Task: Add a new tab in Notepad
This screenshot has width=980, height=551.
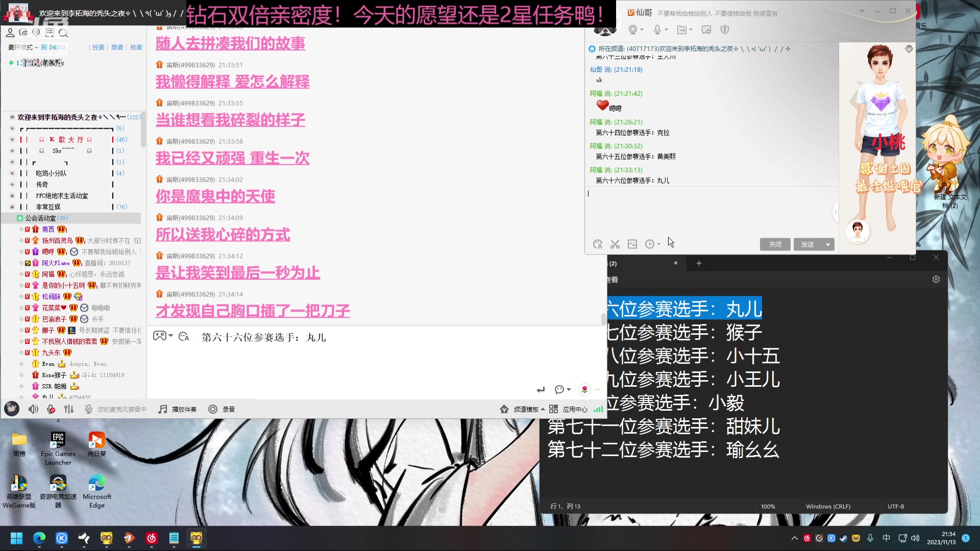Action: [x=699, y=263]
